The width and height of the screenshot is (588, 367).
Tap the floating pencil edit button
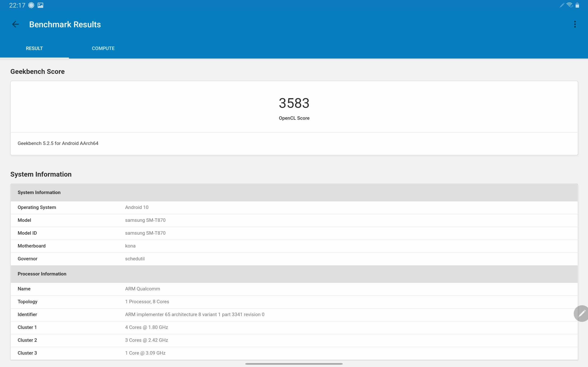582,313
